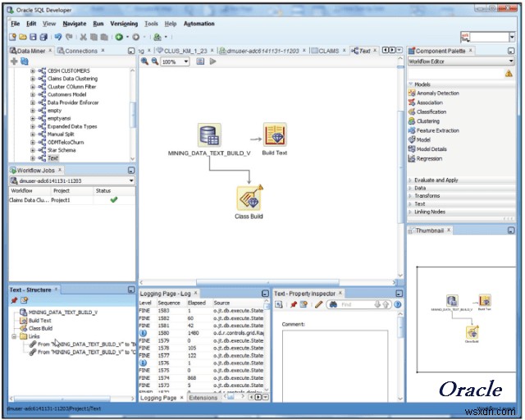Viewport: 525px width, 420px height.
Task: Open the Workflow Editor palette dropdown
Action: coord(511,62)
